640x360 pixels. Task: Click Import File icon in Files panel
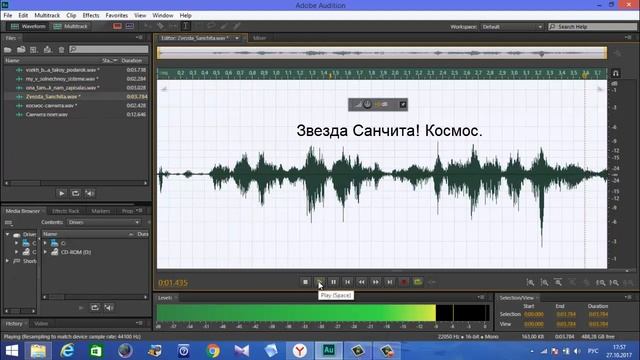[x=21, y=49]
